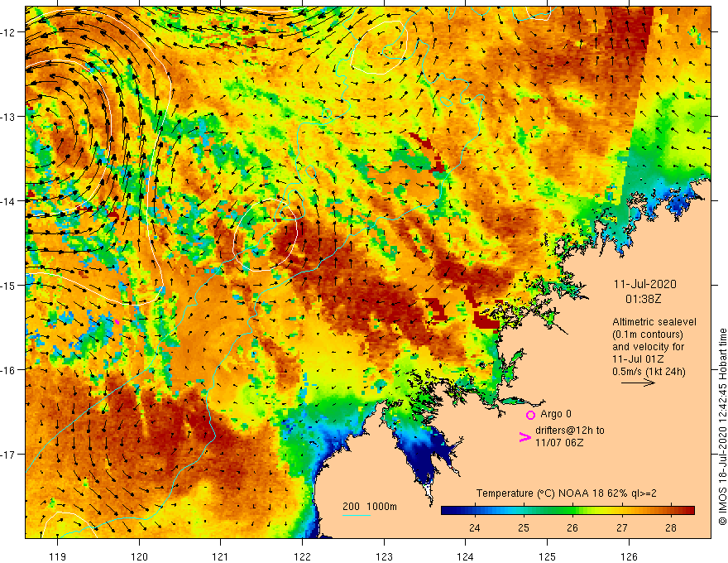Click the 120 longitude axis label
This screenshot has height=563, width=728.
[139, 556]
